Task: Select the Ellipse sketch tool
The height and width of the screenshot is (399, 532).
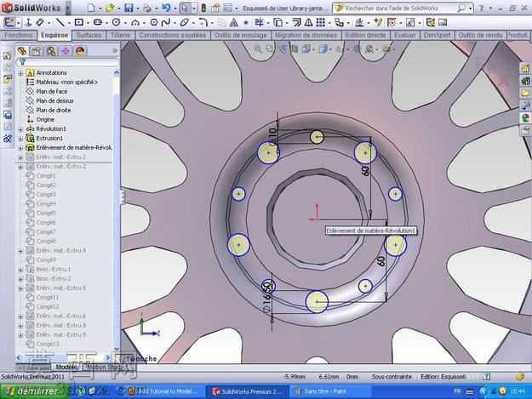Action: click(x=184, y=23)
